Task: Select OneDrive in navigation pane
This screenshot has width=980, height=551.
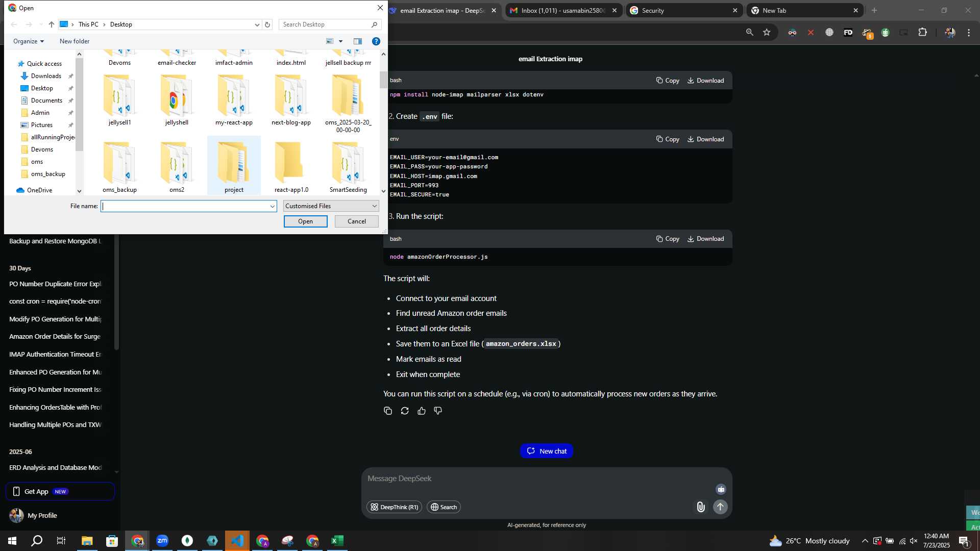Action: [39, 190]
